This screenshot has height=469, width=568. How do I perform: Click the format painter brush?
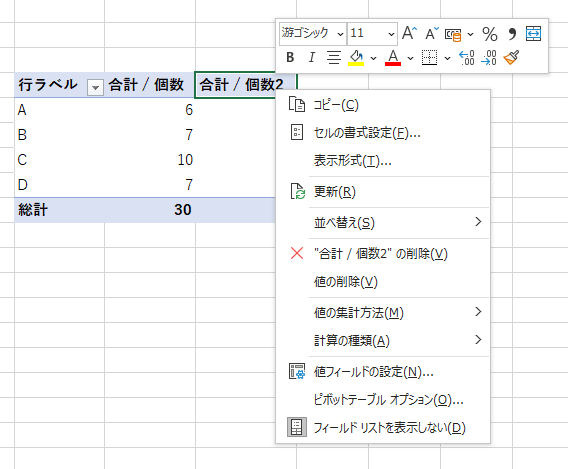click(x=511, y=57)
